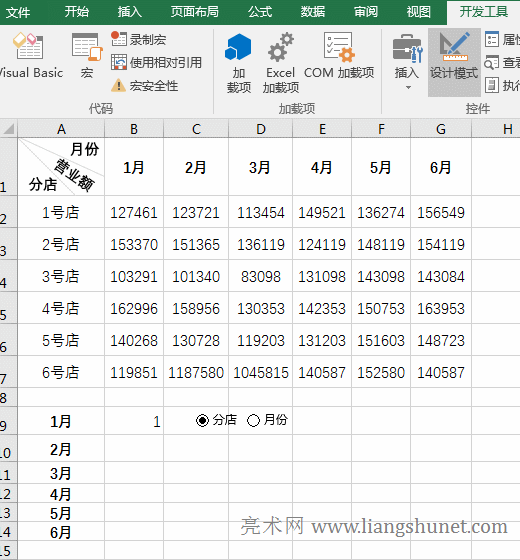This screenshot has width=520, height=560.
Task: Select cell B9 containing 1
Action: [x=134, y=421]
